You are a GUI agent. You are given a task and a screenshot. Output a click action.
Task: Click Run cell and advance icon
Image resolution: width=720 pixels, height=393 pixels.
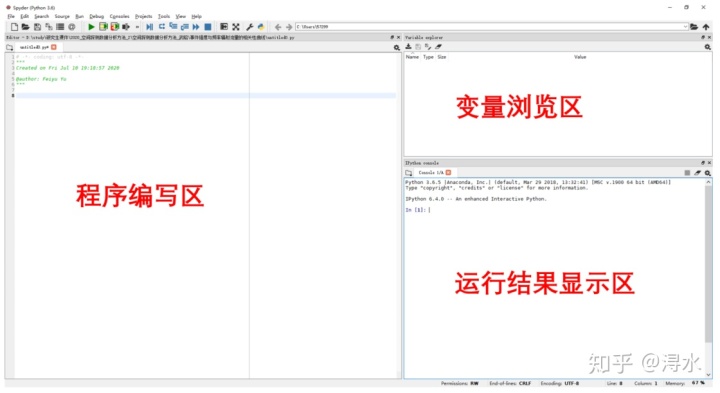(x=115, y=27)
